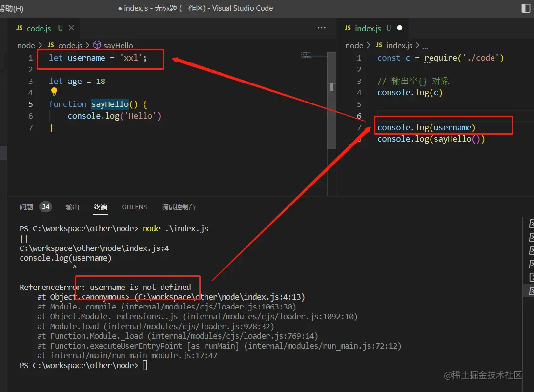Click the JS file icon on code.js tab

click(x=20, y=28)
